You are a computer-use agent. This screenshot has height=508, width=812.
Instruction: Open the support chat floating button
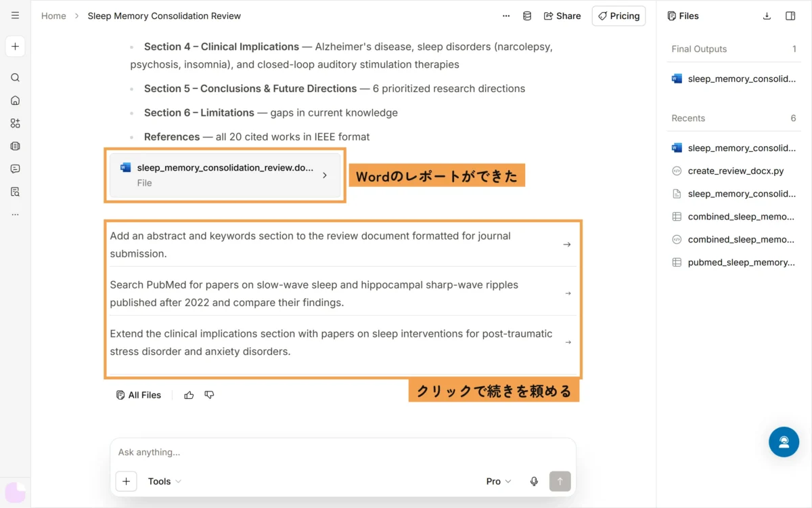coord(784,442)
